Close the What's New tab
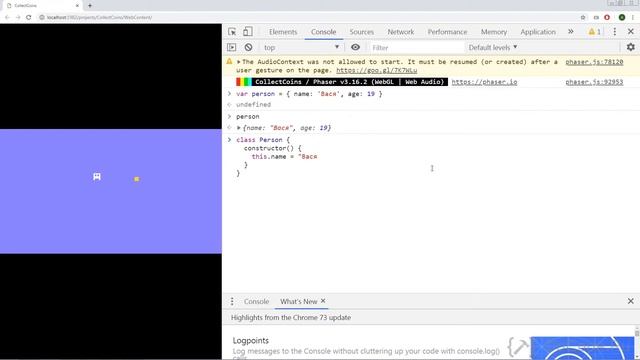This screenshot has width=640, height=360. (x=323, y=301)
